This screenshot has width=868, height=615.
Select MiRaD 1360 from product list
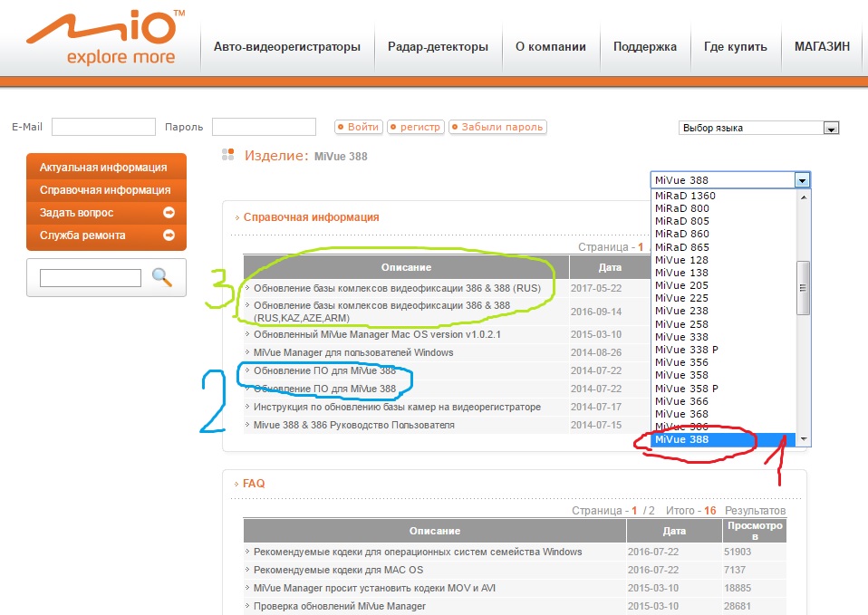click(685, 196)
